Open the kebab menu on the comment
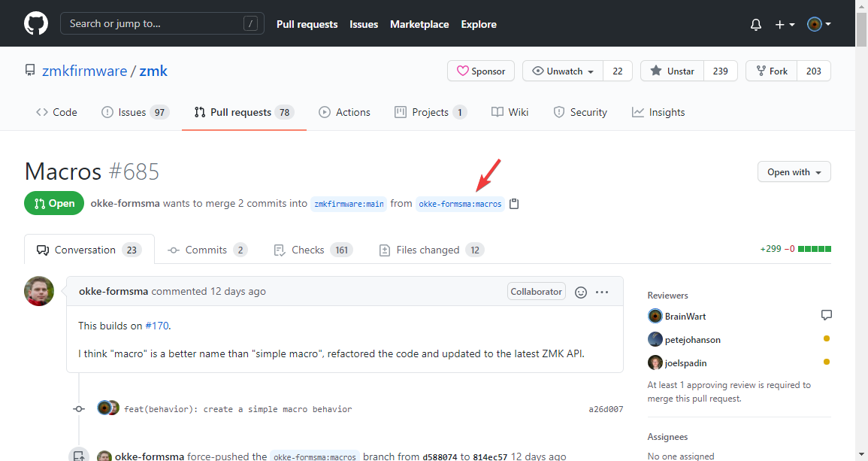Viewport: 868px width, 461px height. [602, 292]
